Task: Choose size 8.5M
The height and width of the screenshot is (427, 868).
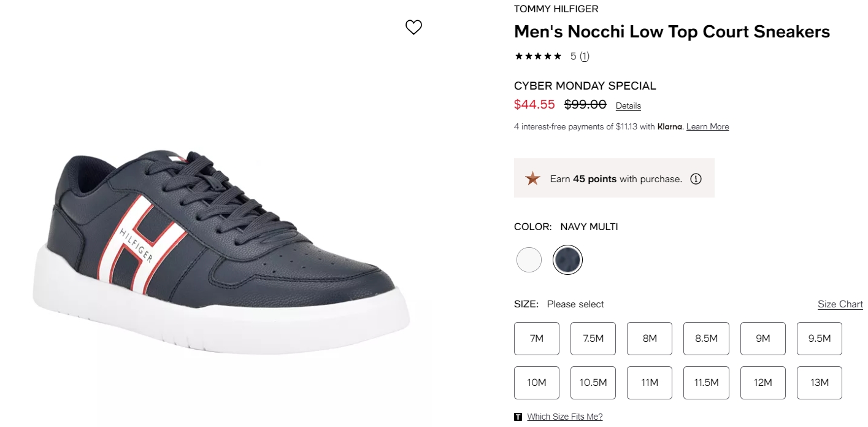Action: tap(706, 339)
